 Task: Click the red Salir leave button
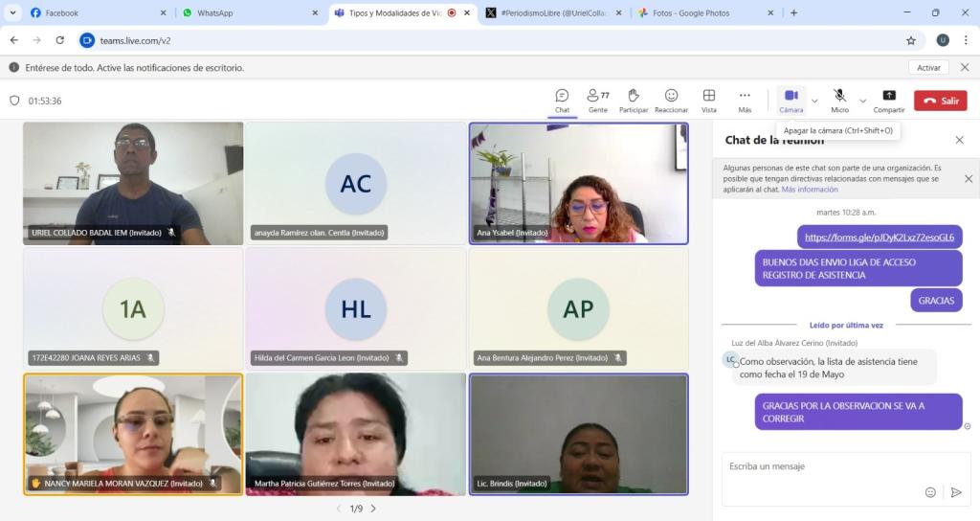tap(940, 101)
